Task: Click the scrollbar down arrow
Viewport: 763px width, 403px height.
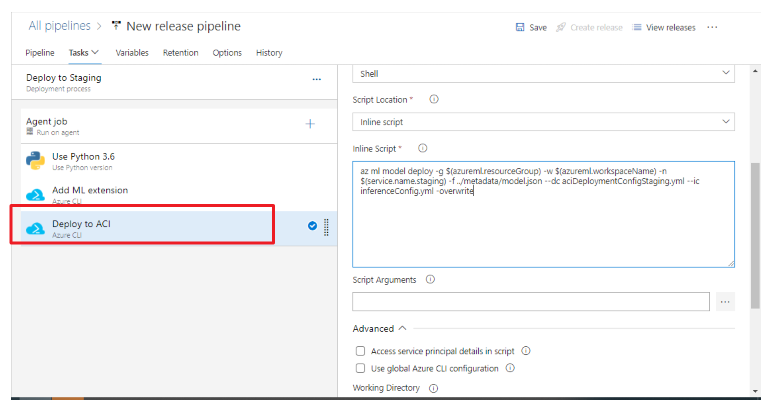Action: tap(755, 391)
